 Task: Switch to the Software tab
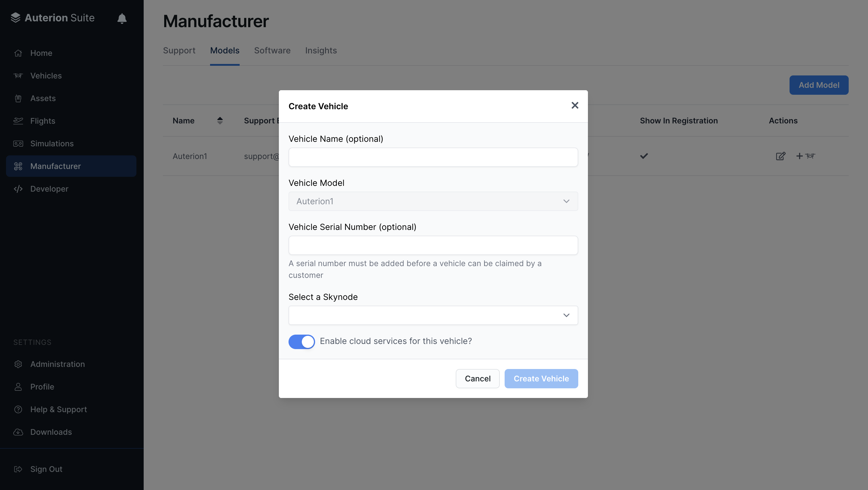pos(272,50)
